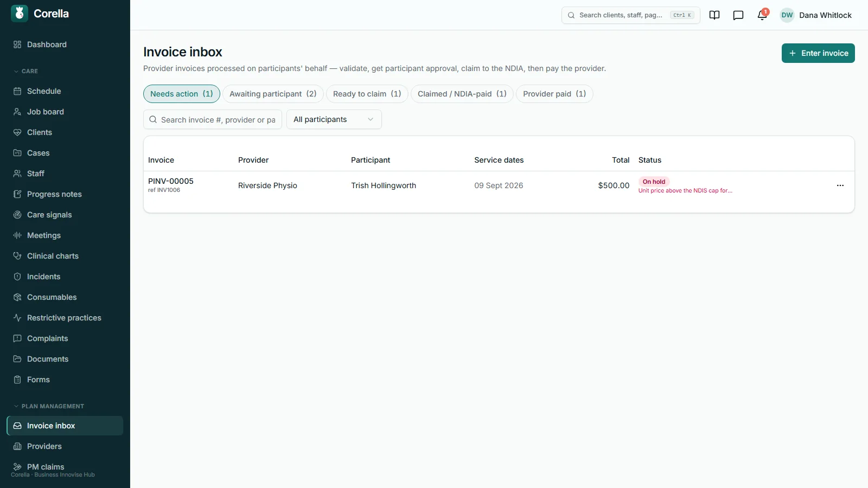Open Schedule in the sidebar
This screenshot has width=868, height=488.
tap(65, 91)
